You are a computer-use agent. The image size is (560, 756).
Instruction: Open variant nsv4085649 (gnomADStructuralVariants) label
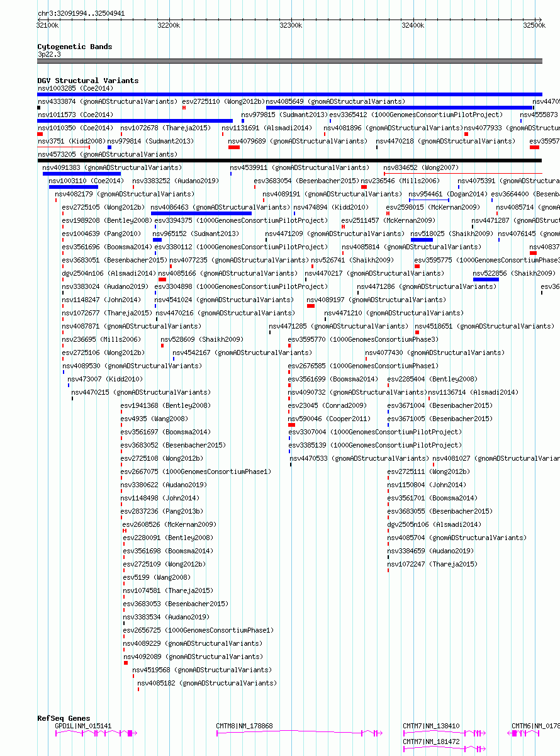[335, 101]
